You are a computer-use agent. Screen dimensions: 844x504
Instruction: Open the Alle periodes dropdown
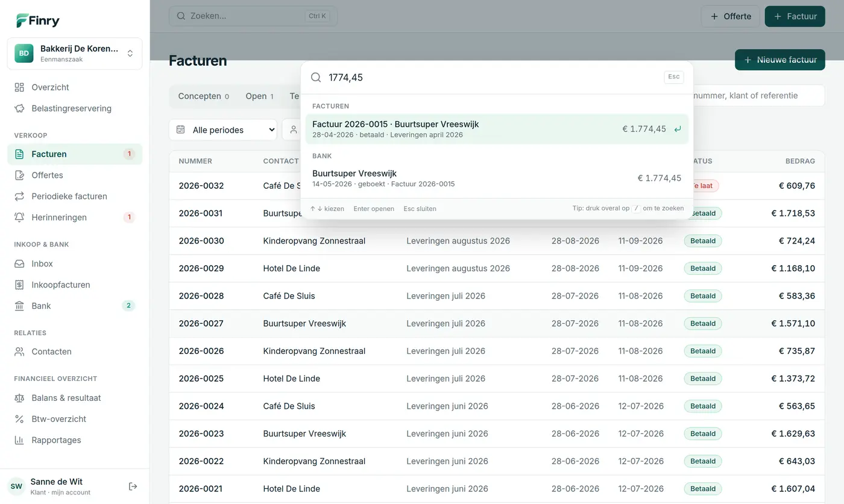point(223,130)
